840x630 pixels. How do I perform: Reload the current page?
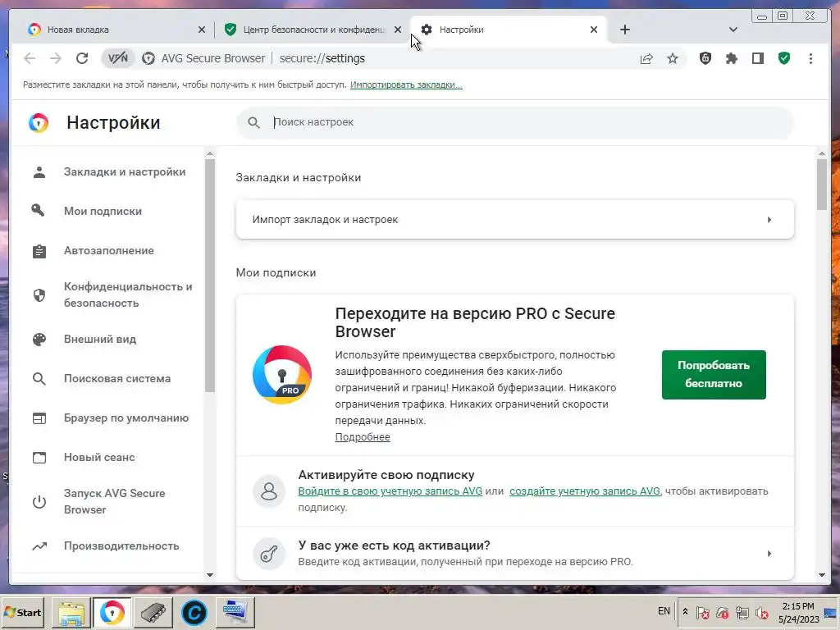coord(82,58)
